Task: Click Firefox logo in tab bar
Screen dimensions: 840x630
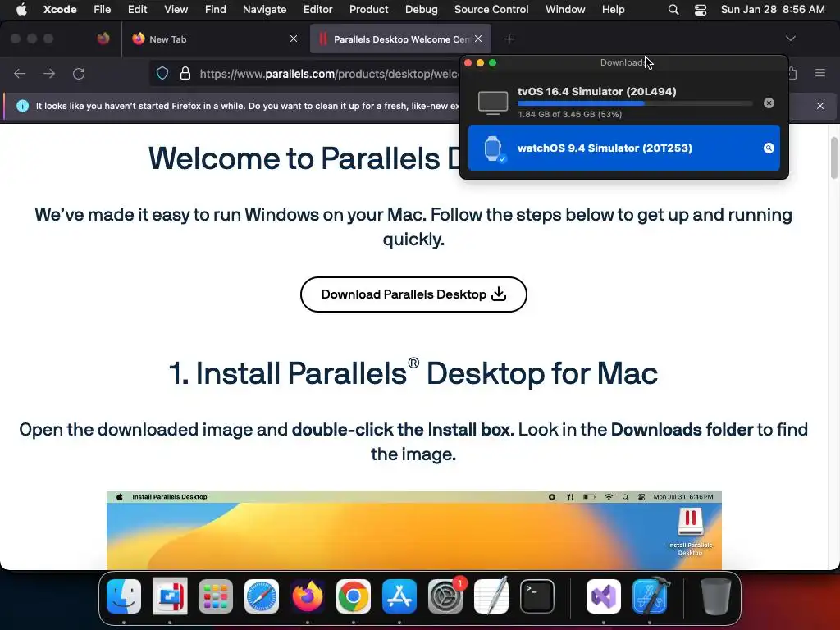Action: click(103, 39)
